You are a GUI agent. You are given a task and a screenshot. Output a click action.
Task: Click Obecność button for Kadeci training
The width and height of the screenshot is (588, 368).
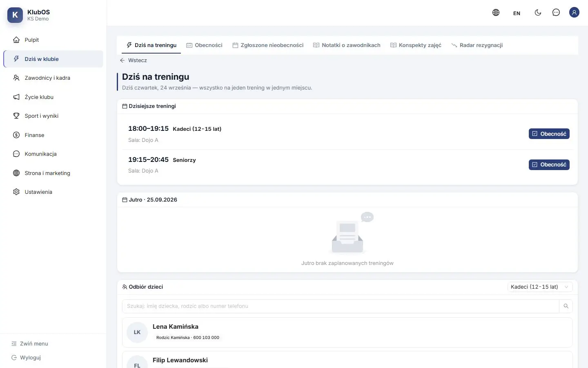tap(549, 134)
